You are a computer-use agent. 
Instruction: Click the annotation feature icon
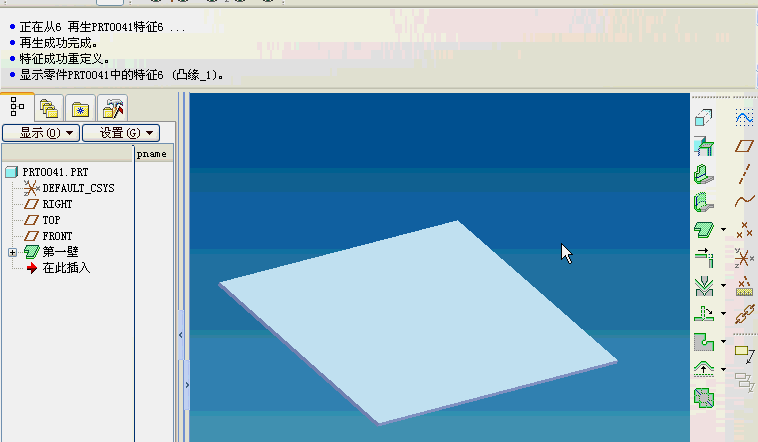pyautogui.click(x=744, y=354)
